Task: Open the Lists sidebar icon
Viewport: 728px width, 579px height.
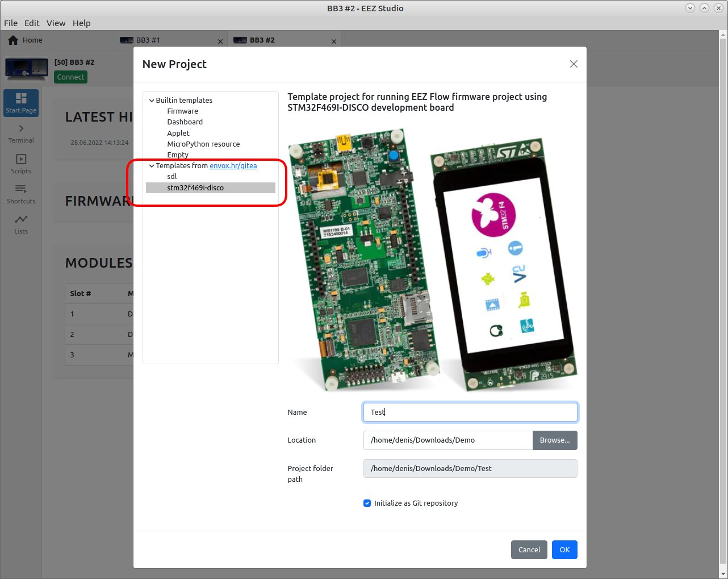Action: 21,224
